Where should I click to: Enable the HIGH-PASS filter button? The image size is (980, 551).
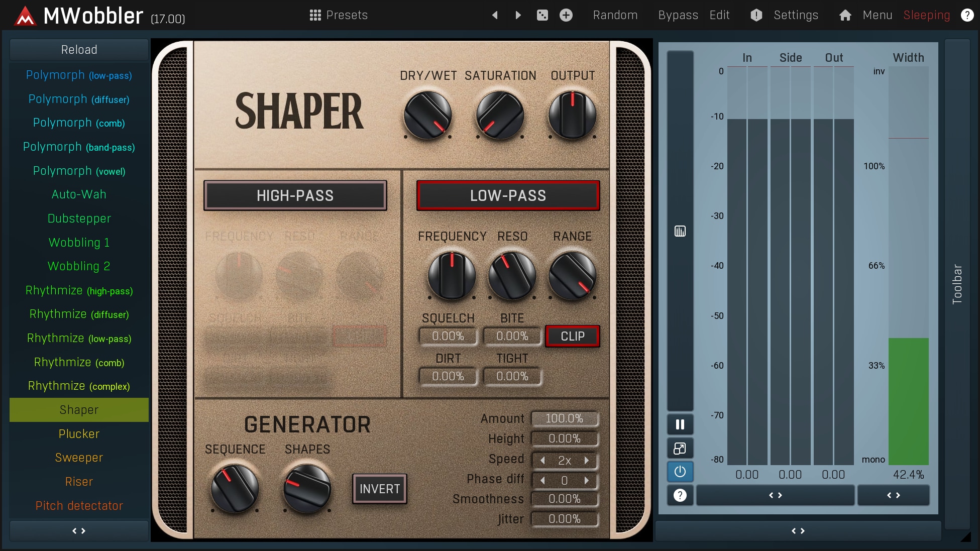(295, 195)
